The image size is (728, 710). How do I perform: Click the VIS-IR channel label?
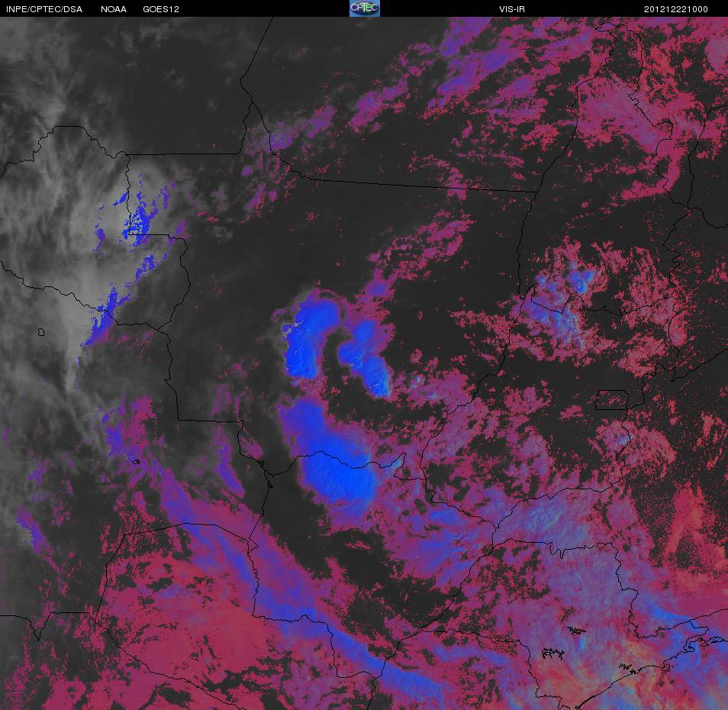click(x=511, y=9)
